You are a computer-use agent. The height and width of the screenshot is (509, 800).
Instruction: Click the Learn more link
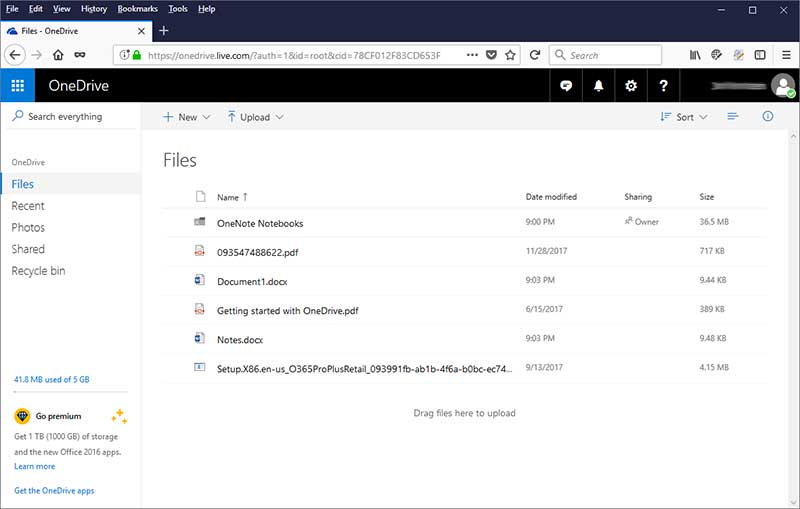35,466
